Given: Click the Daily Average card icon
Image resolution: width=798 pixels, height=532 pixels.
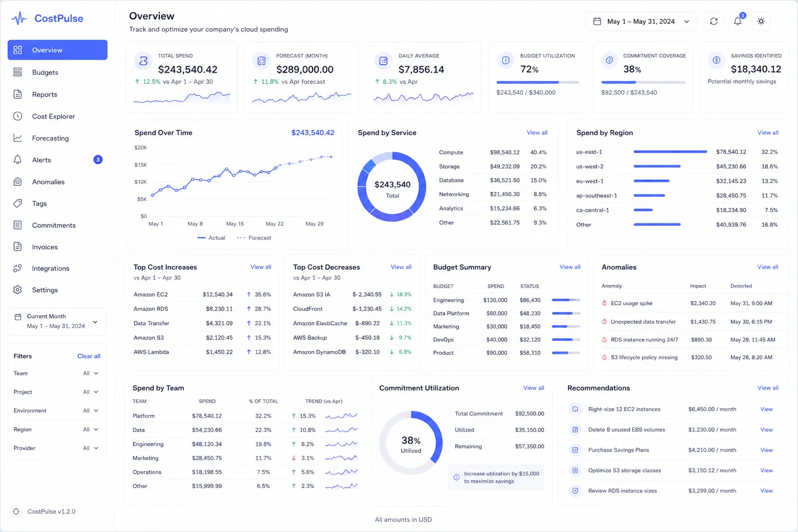Looking at the screenshot, I should (x=383, y=61).
